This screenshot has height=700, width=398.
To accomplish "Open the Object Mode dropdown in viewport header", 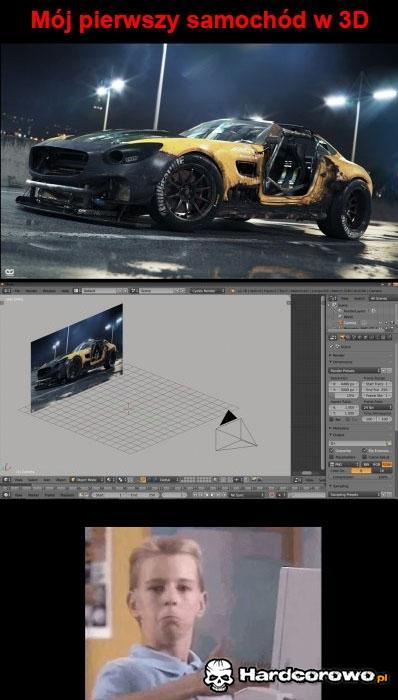I will (86, 480).
